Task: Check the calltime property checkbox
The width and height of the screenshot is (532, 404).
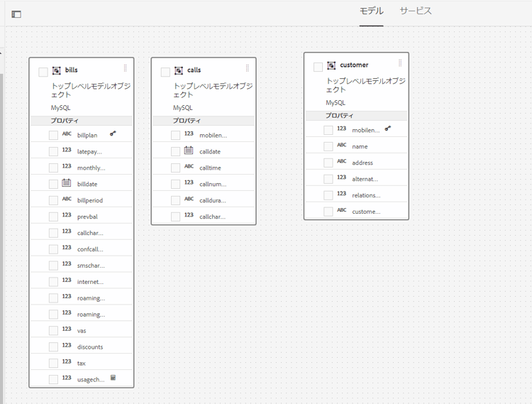Action: click(x=175, y=168)
